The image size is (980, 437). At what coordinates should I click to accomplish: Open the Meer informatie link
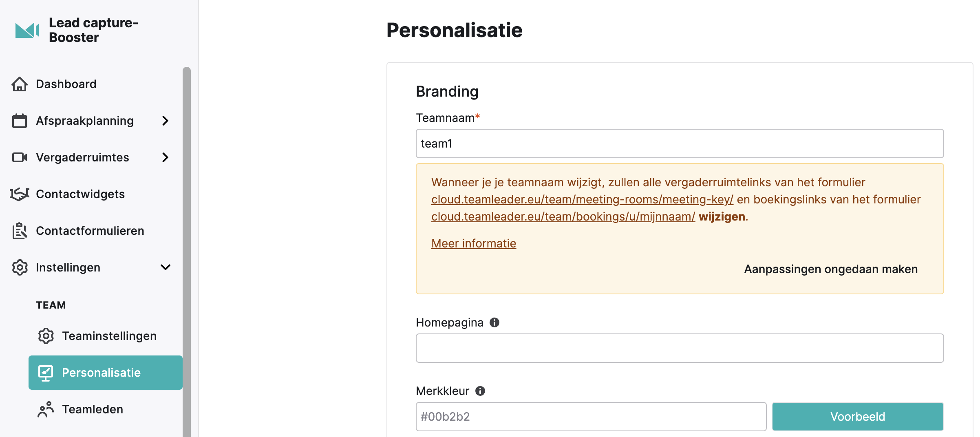pos(474,243)
